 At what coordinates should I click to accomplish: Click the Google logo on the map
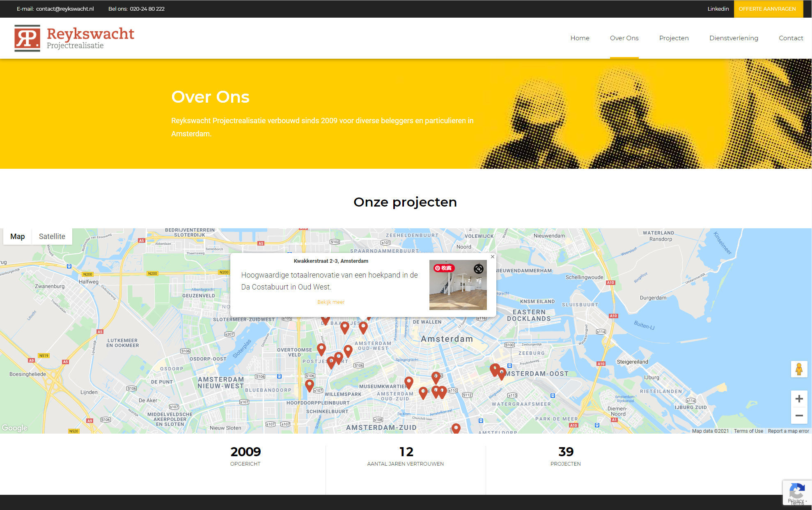[x=14, y=428]
